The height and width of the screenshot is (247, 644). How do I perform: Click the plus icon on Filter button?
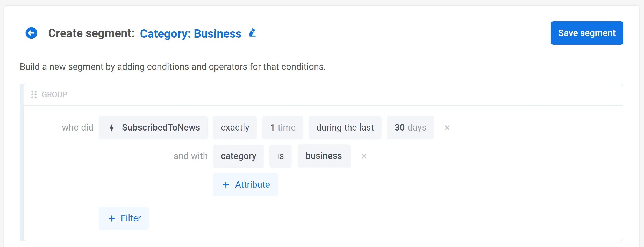[x=112, y=218]
